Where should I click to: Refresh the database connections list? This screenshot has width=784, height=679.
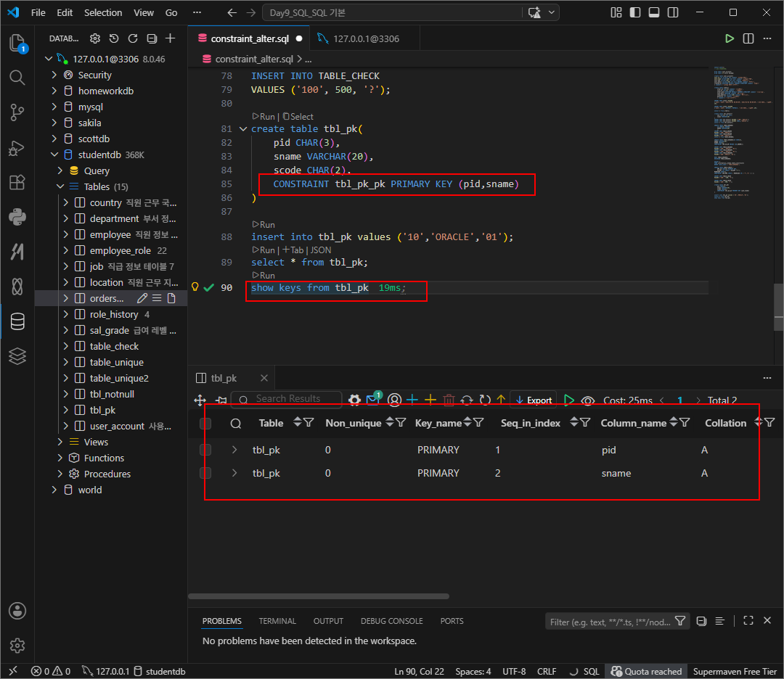(133, 38)
